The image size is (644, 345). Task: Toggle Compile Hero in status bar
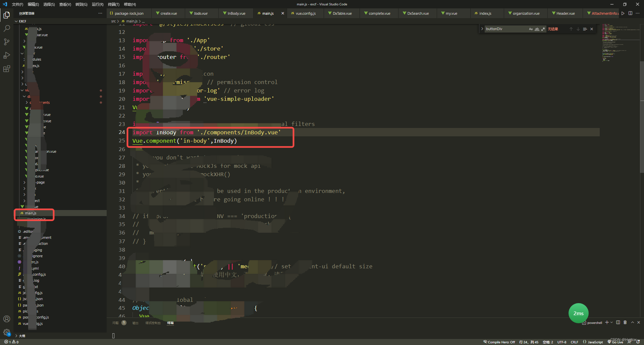499,342
